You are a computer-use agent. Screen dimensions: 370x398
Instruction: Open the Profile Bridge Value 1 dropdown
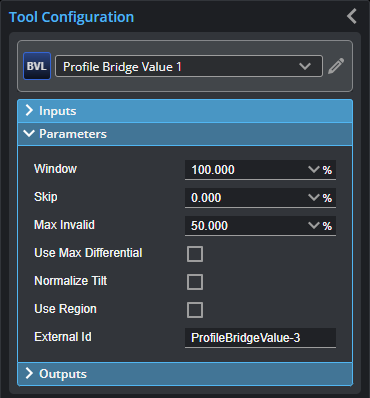tap(189, 66)
